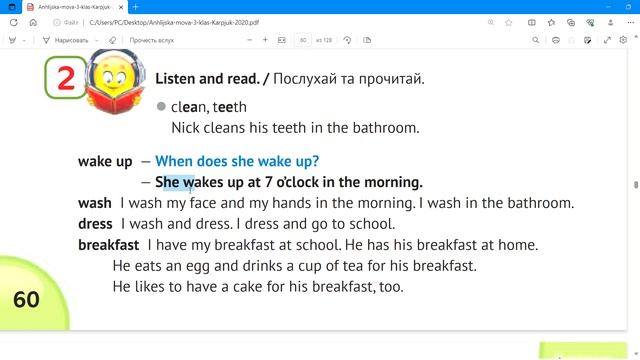
Task: Click the text 'Listen and read.'
Action: [207, 78]
